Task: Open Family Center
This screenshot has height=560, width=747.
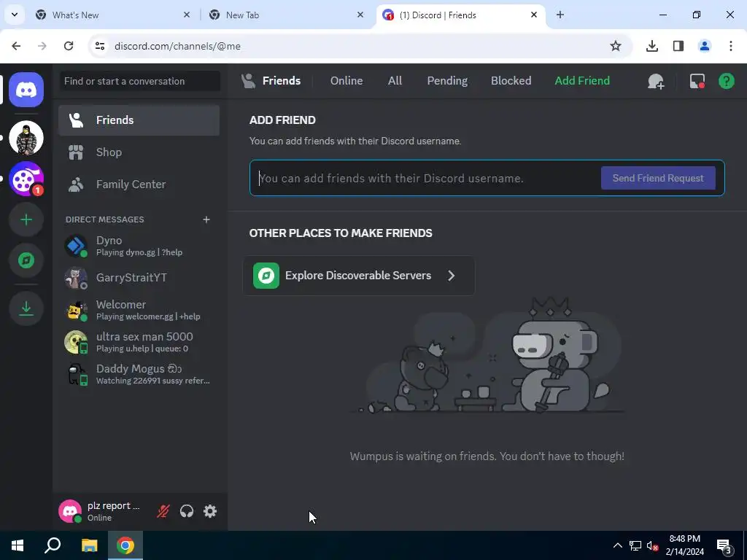Action: tap(139, 184)
